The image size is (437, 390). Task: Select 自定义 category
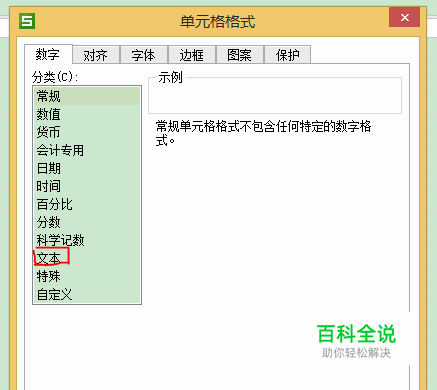pyautogui.click(x=87, y=294)
